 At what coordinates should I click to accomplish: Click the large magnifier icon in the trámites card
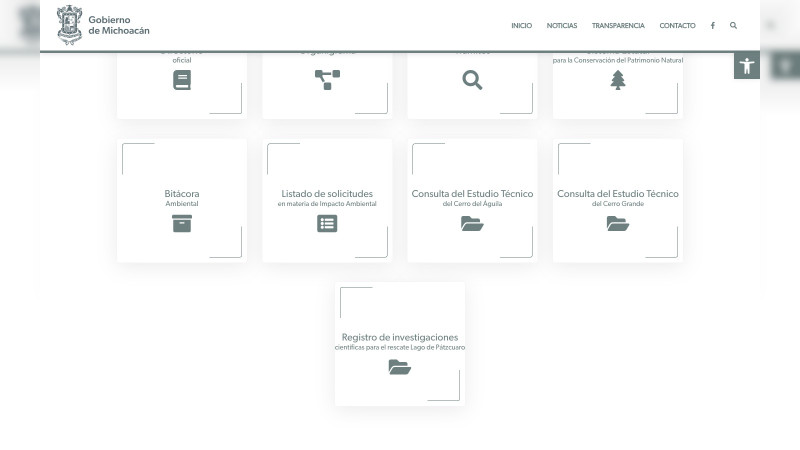click(472, 80)
